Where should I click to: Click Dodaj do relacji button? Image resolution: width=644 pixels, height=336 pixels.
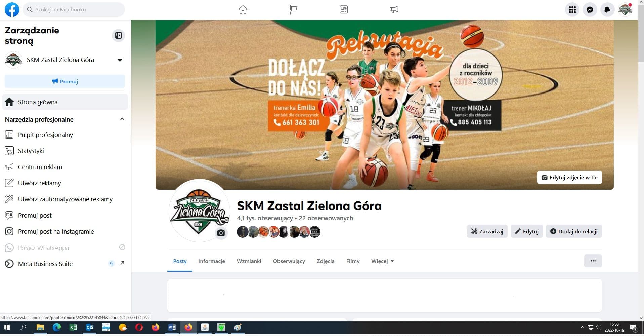click(574, 231)
